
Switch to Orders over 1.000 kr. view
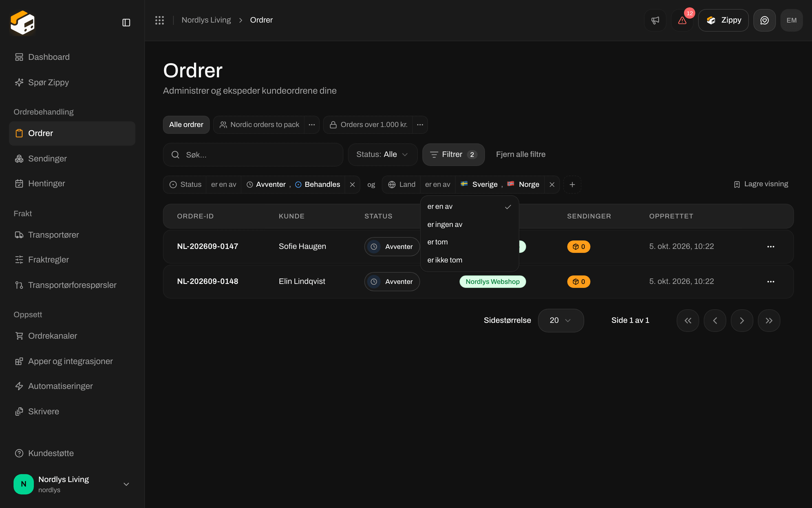[368, 125]
